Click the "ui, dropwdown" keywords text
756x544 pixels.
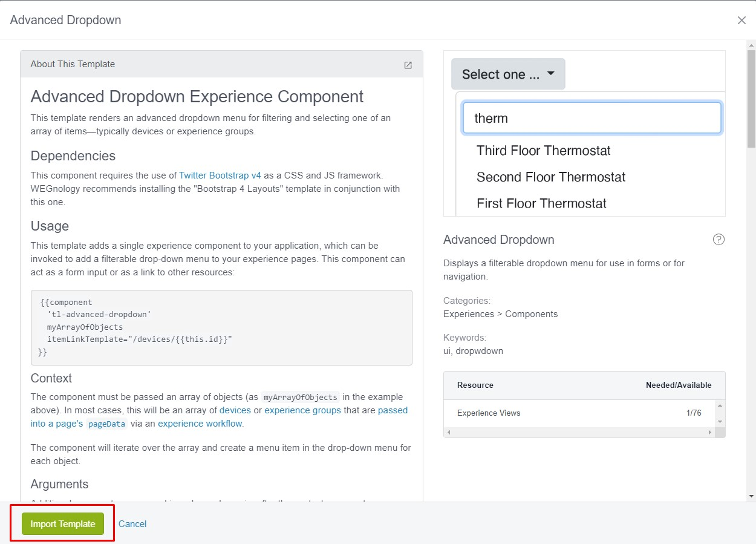point(473,351)
